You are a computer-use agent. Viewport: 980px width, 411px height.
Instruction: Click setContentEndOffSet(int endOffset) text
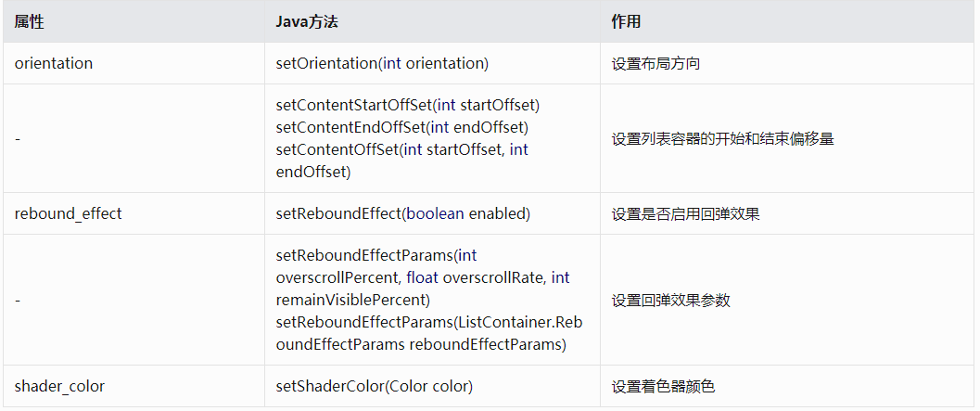[x=401, y=127]
